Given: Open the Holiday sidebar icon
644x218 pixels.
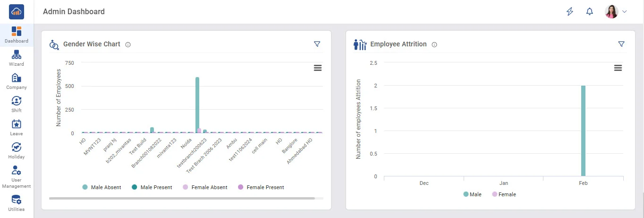Looking at the screenshot, I should [x=17, y=150].
